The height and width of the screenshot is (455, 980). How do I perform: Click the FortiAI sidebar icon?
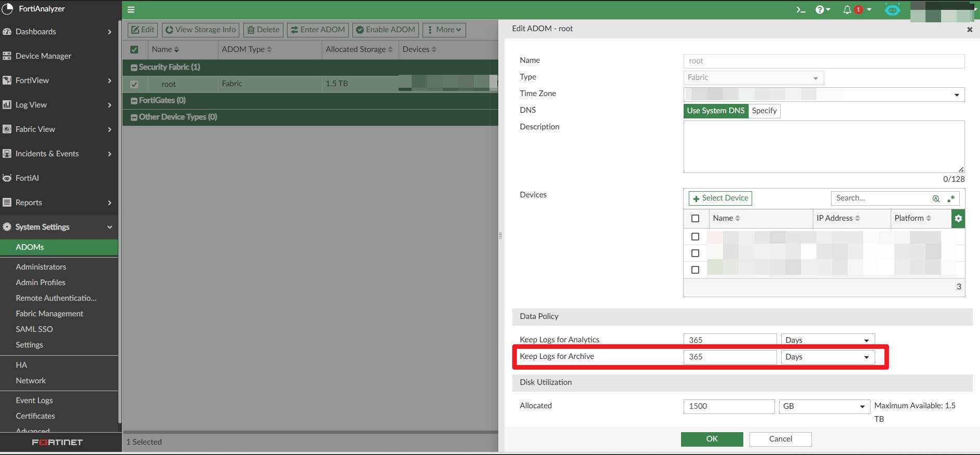[7, 178]
